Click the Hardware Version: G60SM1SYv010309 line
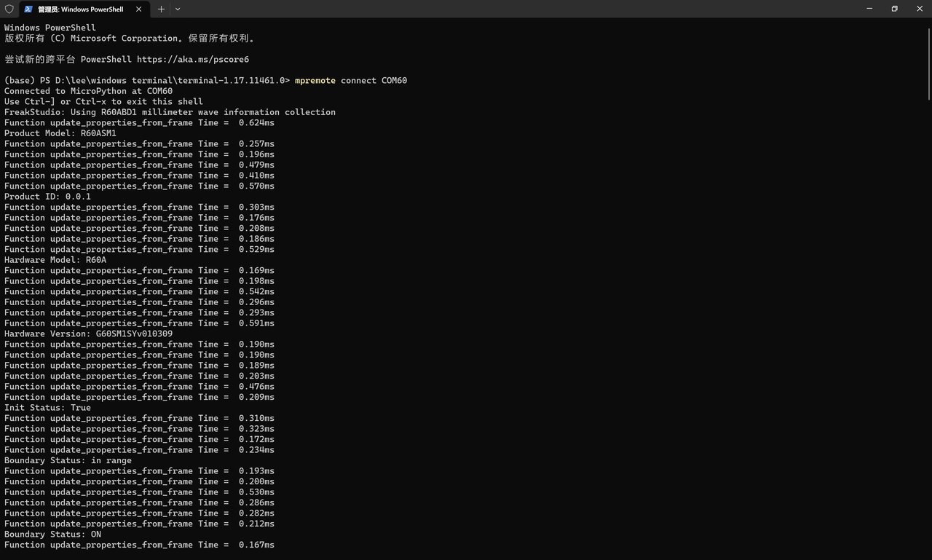The width and height of the screenshot is (932, 560). (88, 334)
